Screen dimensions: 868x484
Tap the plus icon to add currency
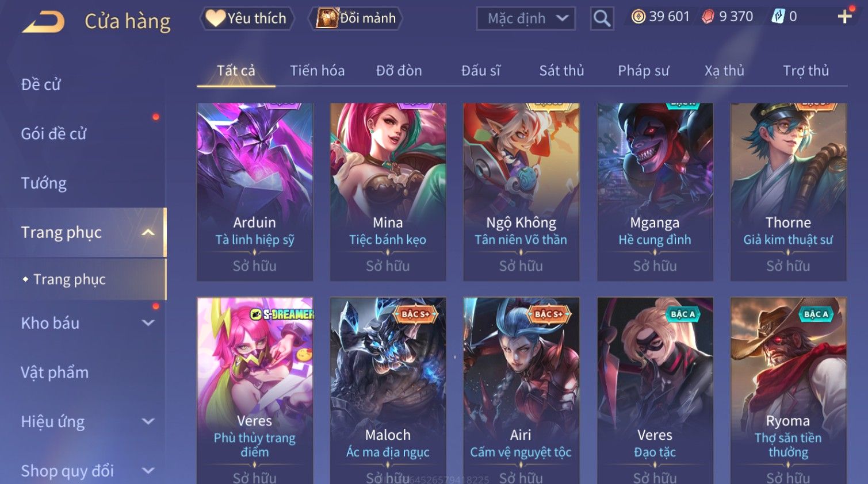pyautogui.click(x=844, y=17)
